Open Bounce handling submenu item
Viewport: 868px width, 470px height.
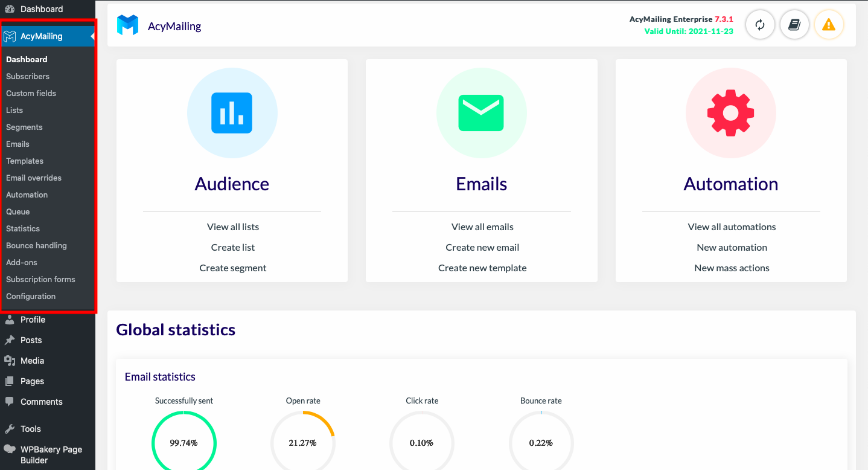36,245
